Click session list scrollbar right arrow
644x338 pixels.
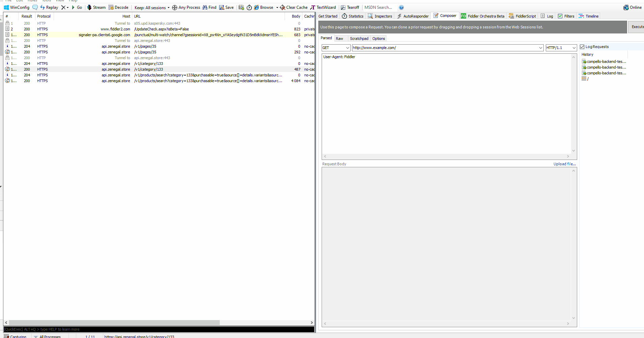coord(312,323)
